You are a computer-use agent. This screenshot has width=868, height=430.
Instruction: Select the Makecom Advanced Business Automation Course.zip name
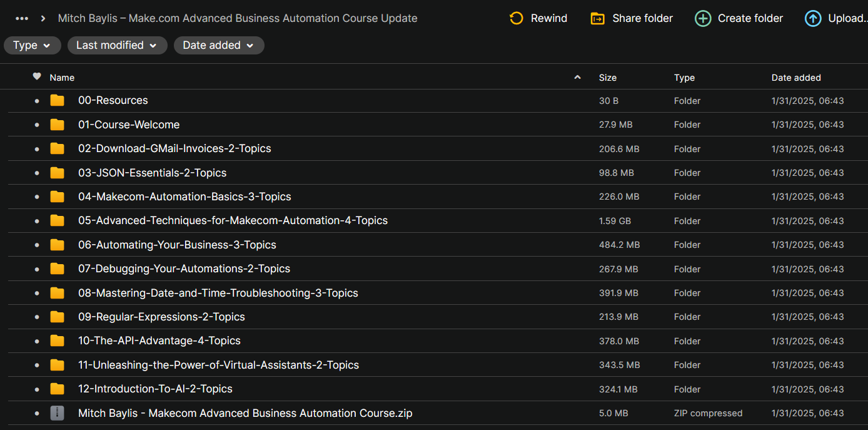[245, 413]
